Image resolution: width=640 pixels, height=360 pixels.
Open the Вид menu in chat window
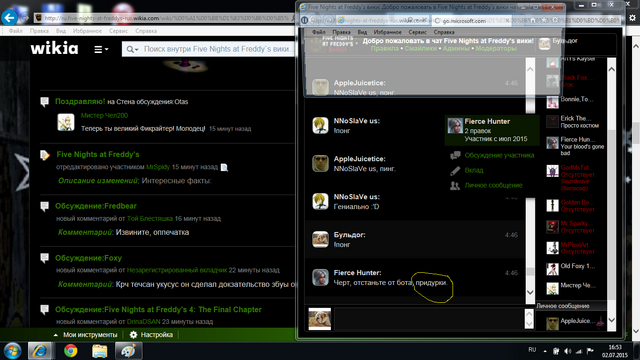(362, 32)
